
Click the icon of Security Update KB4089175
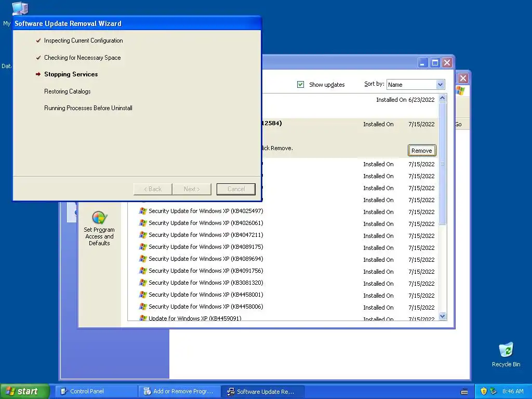tap(143, 247)
